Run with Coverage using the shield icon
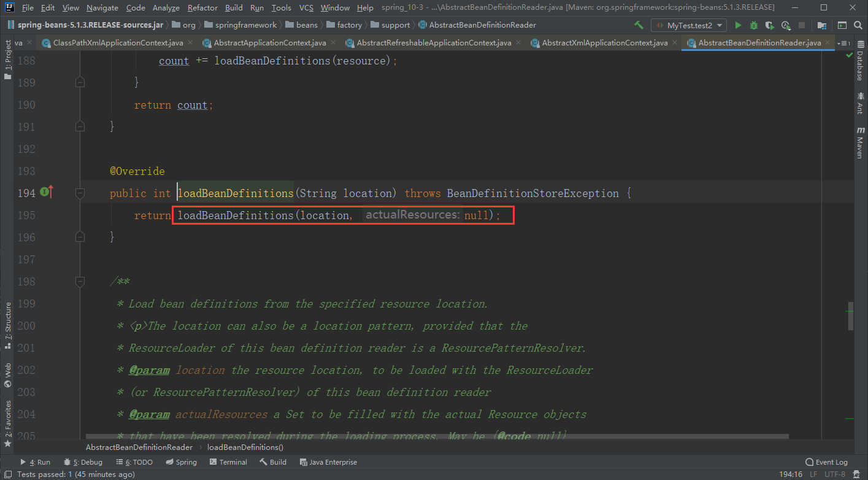Image resolution: width=868 pixels, height=480 pixels. pyautogui.click(x=769, y=25)
